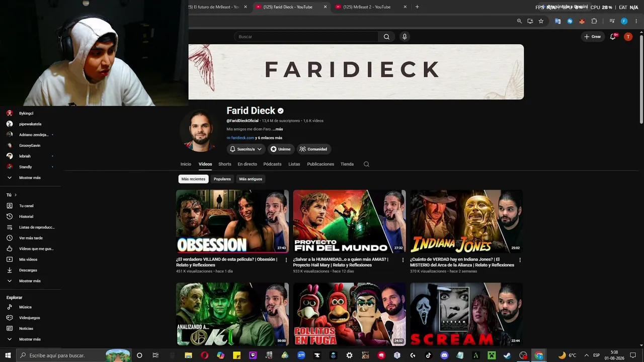Viewport: 644px width, 362px height.
Task: Click the YouTube search magnifier button
Action: (x=386, y=37)
